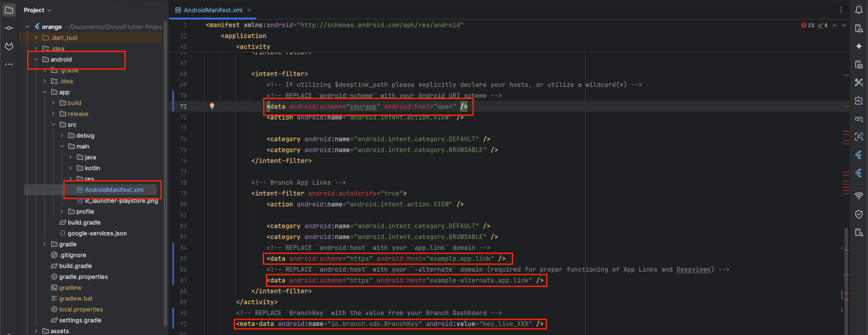This screenshot has height=335, width=868.
Task: Switch to the AndroidManifest.xml editor tab
Action: click(x=212, y=10)
